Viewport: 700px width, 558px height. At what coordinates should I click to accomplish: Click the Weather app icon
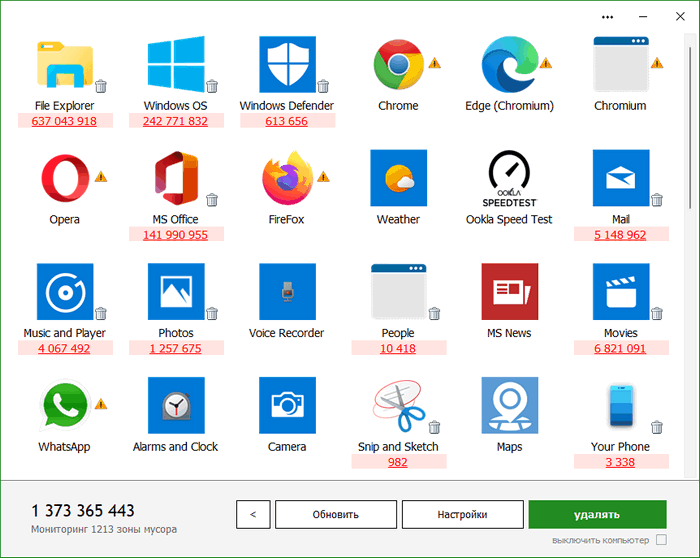click(x=399, y=178)
